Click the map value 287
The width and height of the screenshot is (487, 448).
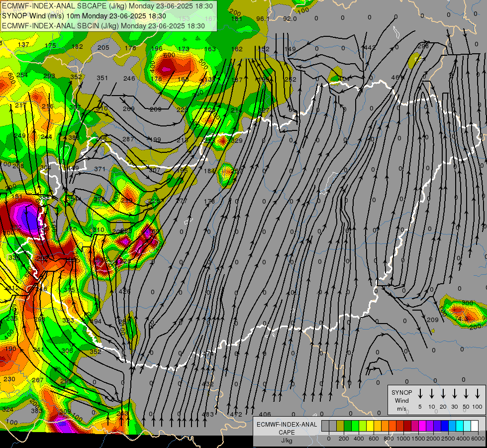[128, 139]
